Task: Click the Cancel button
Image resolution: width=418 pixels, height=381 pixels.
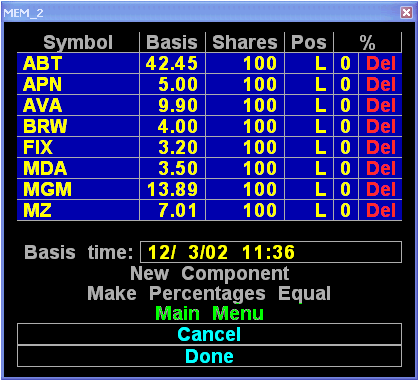Action: click(209, 334)
